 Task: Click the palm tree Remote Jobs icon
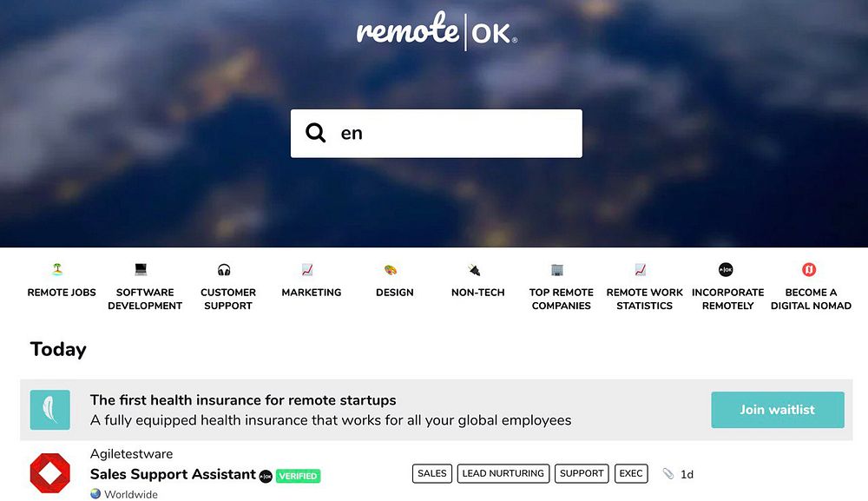point(57,269)
